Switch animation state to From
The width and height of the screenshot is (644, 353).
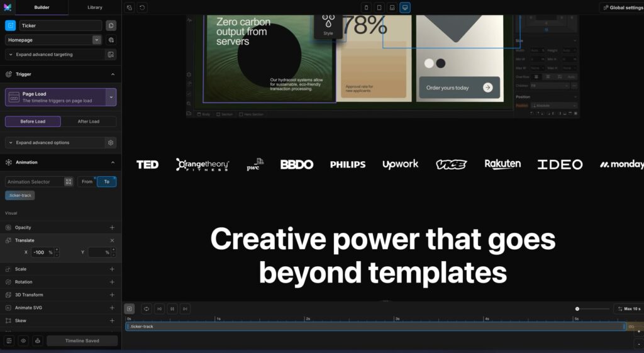pos(87,182)
